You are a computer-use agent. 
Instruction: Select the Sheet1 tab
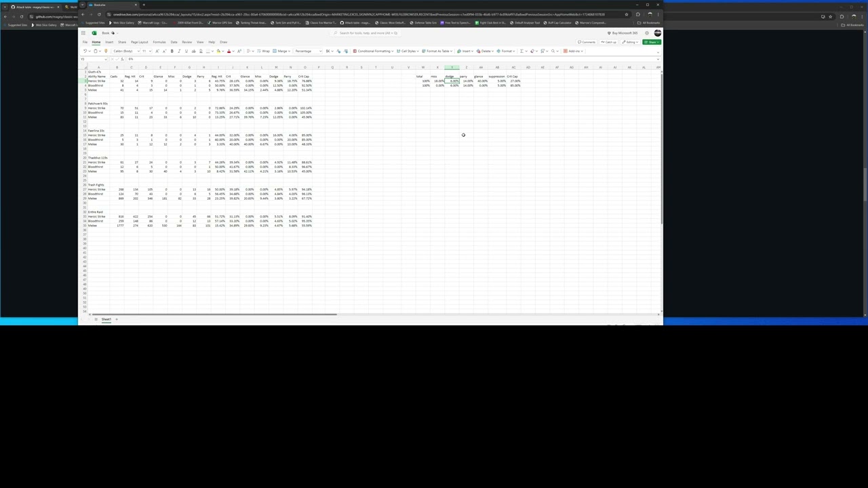point(106,319)
